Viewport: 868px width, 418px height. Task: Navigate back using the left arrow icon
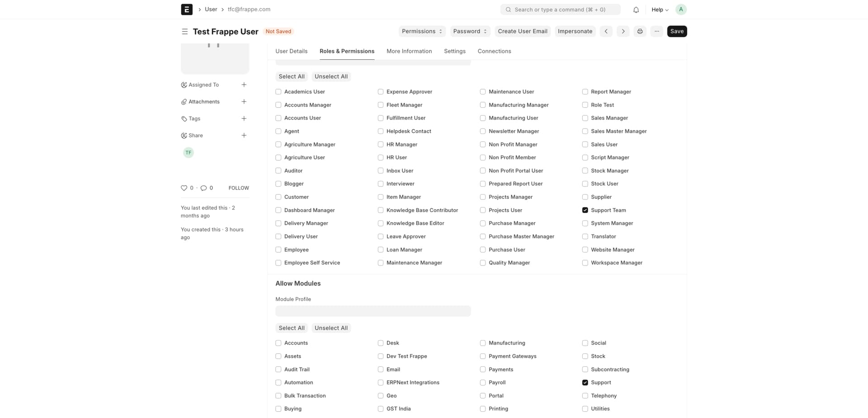[606, 31]
